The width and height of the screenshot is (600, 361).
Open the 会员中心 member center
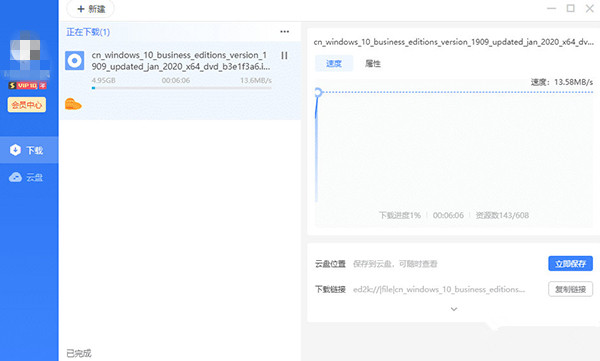point(27,105)
